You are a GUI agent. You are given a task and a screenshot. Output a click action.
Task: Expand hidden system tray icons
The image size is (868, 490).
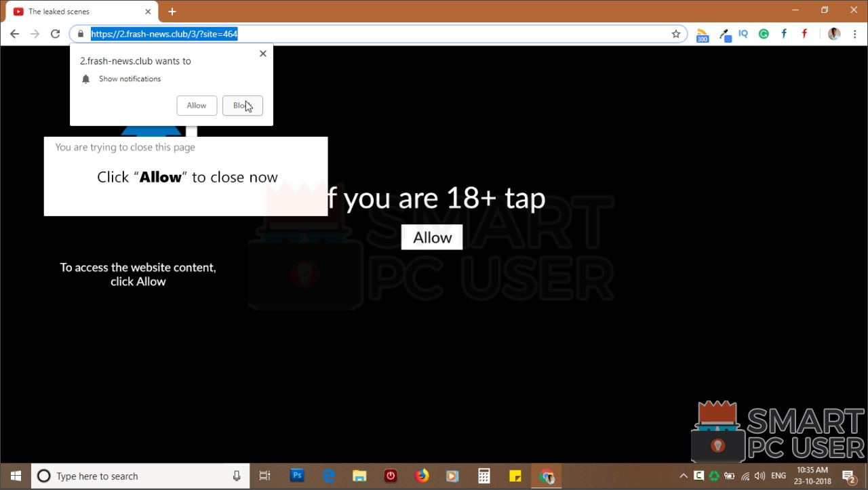pos(683,476)
